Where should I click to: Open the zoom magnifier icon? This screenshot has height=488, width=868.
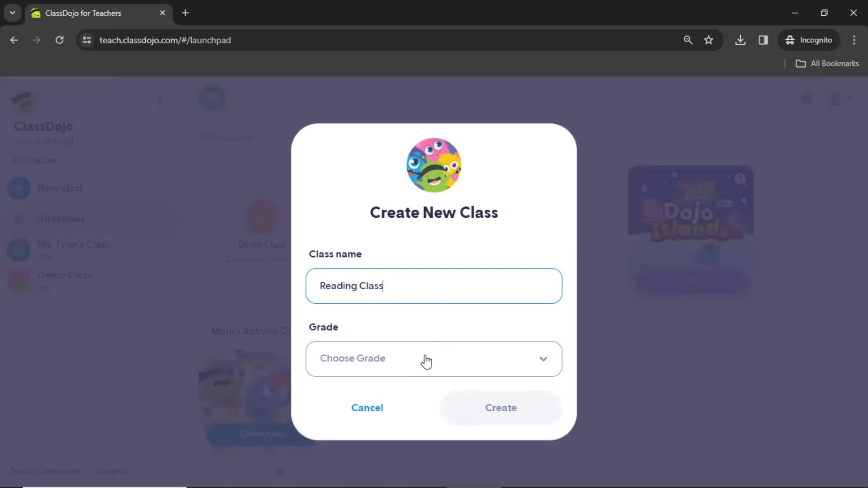pos(688,40)
